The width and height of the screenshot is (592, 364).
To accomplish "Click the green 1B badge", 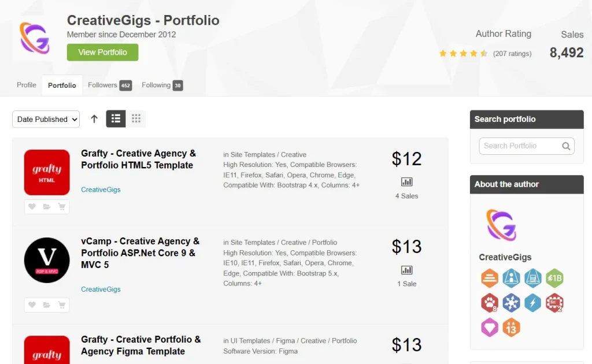I will click(554, 278).
